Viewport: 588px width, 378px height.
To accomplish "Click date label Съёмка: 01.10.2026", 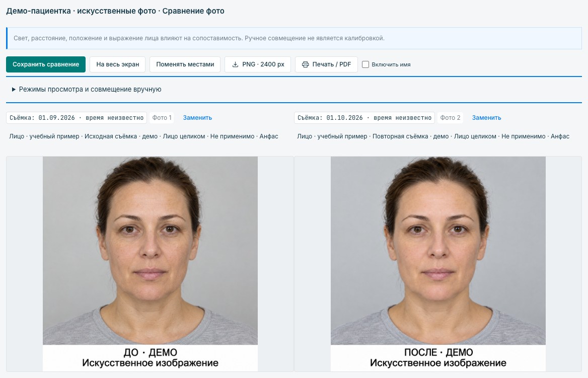I will [364, 118].
